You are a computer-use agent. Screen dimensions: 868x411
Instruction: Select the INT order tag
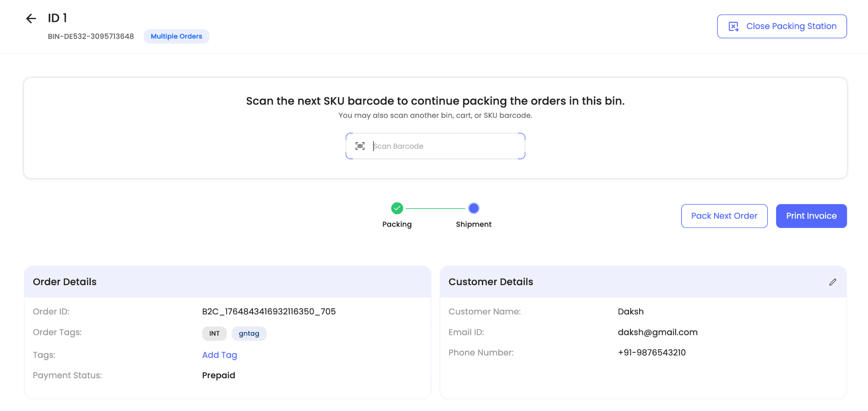point(214,333)
